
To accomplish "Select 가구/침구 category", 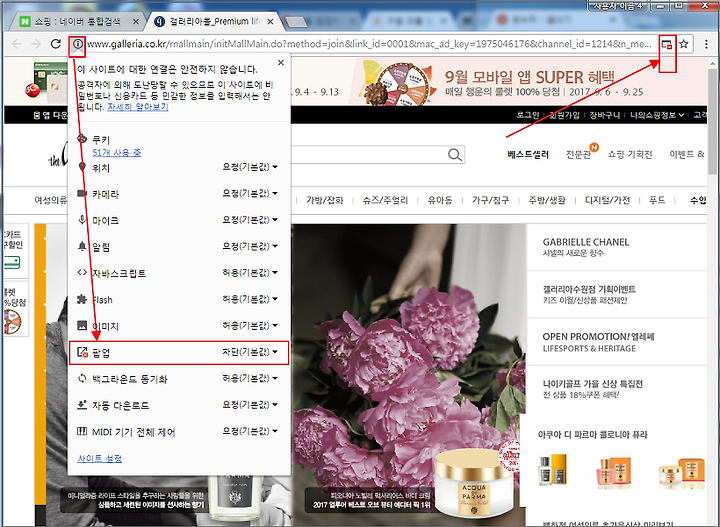I will pos(490,200).
